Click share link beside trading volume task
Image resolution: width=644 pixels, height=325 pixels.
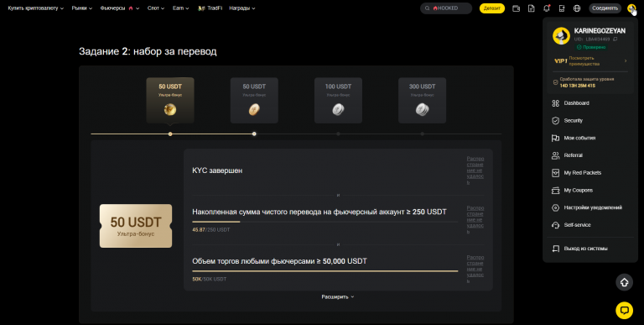[x=475, y=269]
